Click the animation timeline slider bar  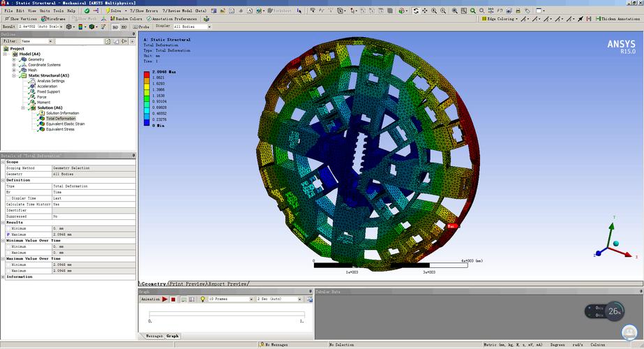pos(227,315)
